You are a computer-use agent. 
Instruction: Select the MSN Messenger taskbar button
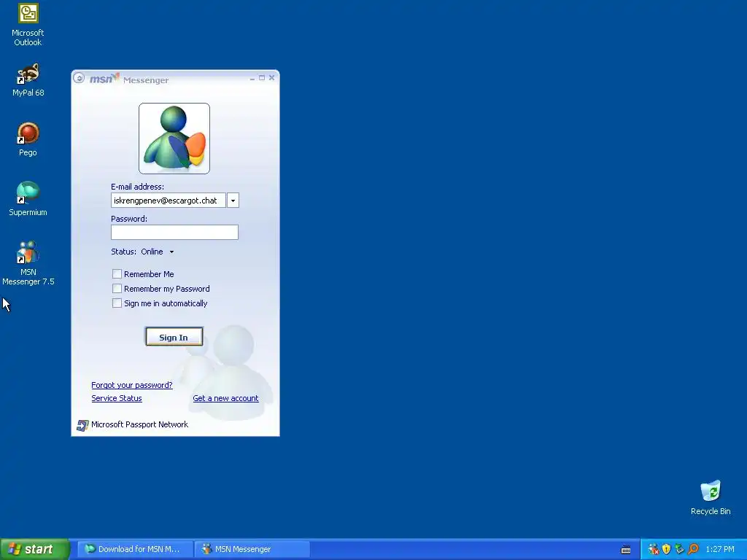coord(252,549)
